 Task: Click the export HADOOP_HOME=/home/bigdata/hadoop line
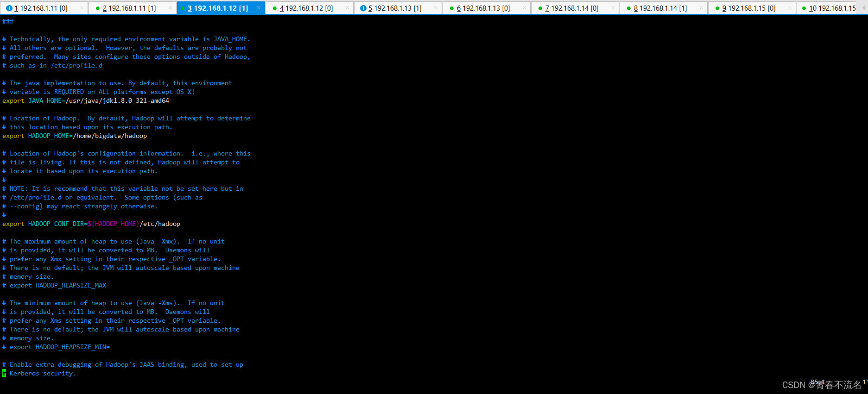(75, 136)
